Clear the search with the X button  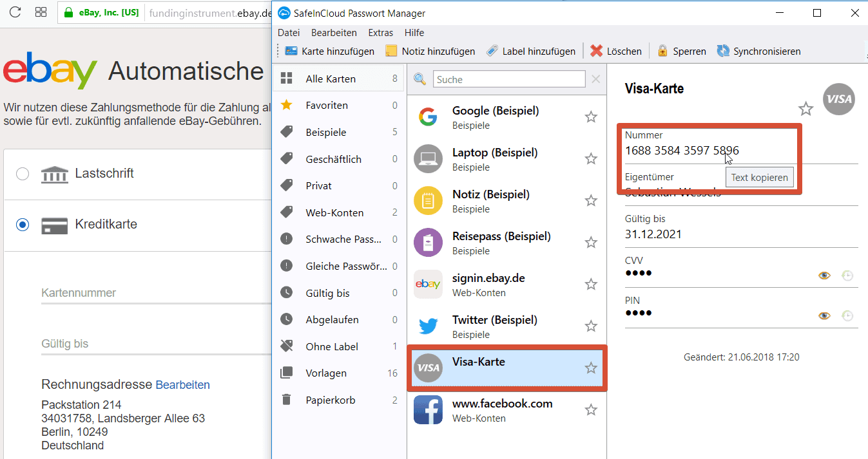595,79
